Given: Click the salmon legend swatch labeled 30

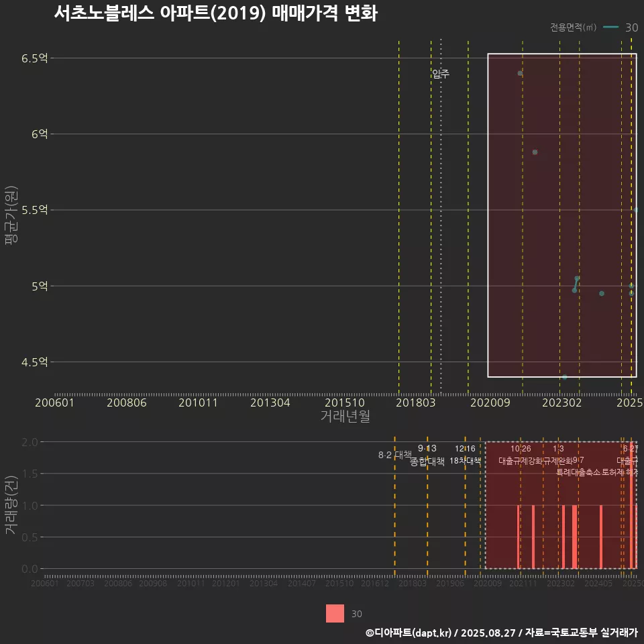Looking at the screenshot, I should (335, 613).
